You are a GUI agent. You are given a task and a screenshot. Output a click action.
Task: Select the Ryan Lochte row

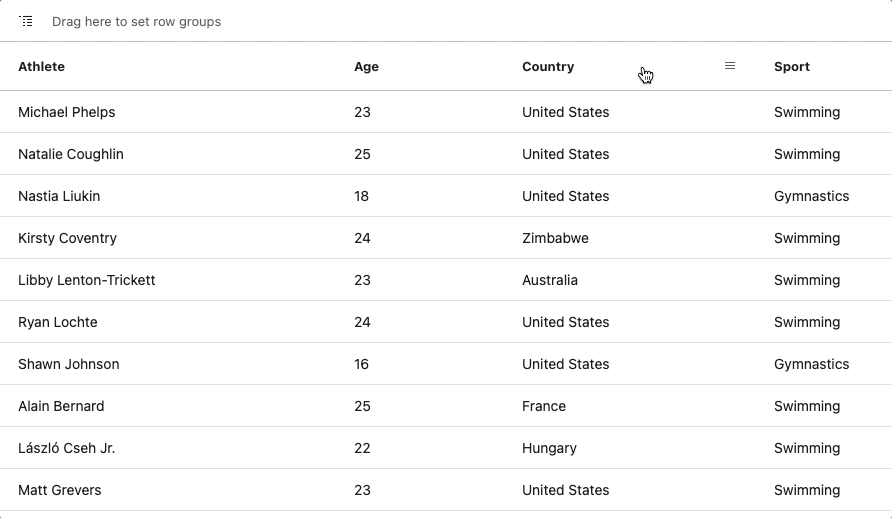point(446,322)
